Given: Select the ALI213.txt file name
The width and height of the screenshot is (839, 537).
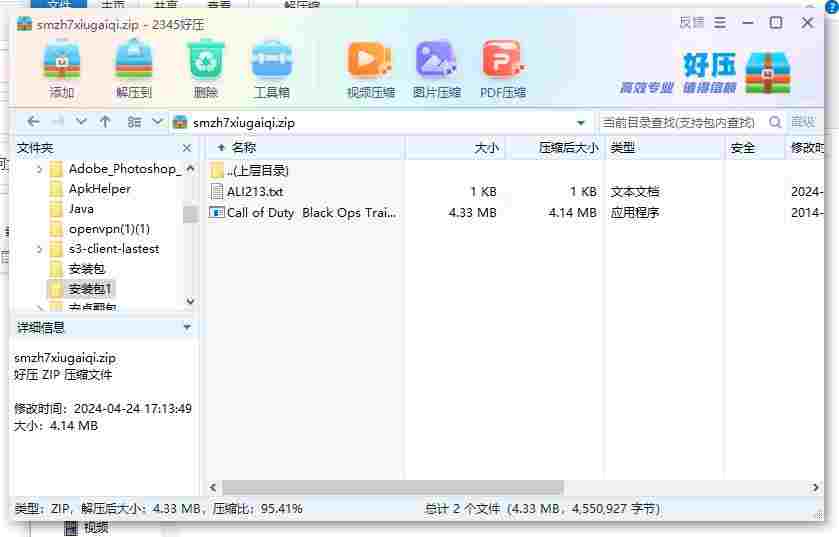Looking at the screenshot, I should click(255, 191).
